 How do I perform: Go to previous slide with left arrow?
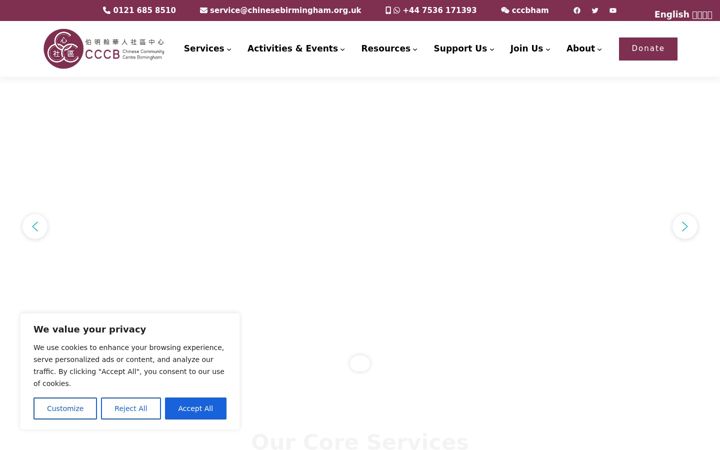tap(35, 226)
